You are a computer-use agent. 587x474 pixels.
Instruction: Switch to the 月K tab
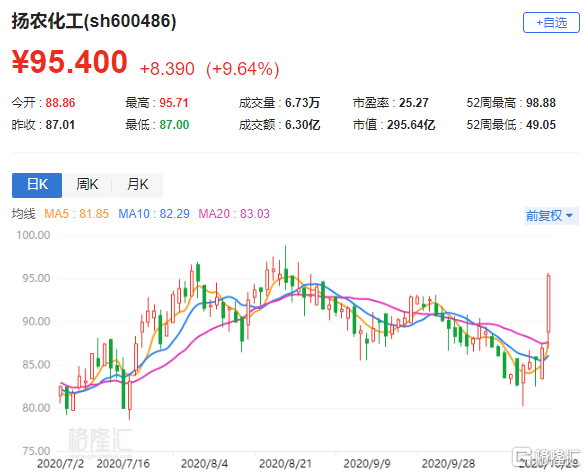tap(137, 185)
